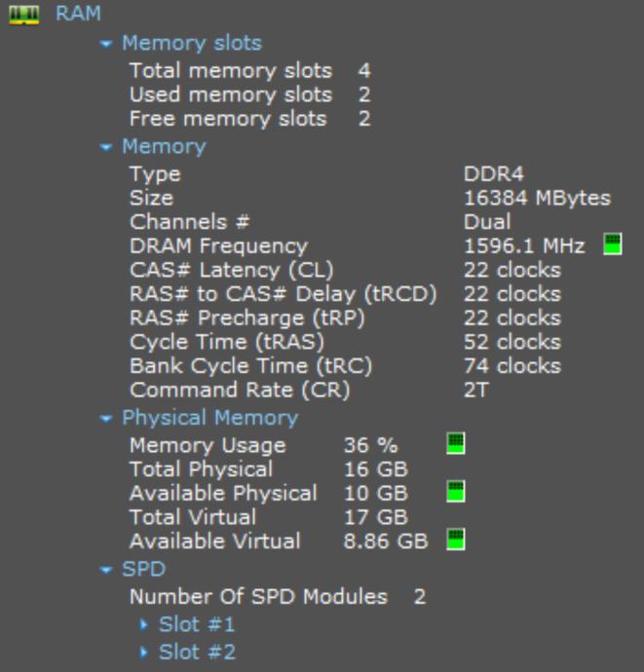The image size is (644, 672).
Task: Click the green icon beside Memory Usage
Action: (455, 444)
